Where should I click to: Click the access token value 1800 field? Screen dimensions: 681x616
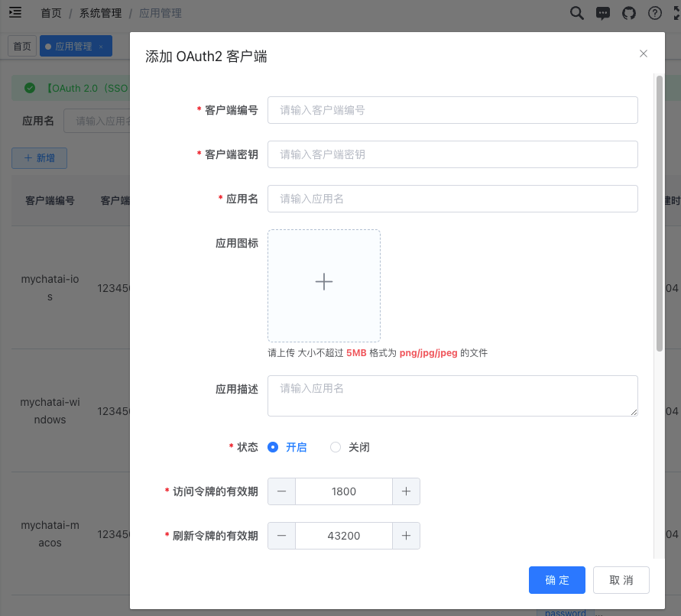click(344, 491)
